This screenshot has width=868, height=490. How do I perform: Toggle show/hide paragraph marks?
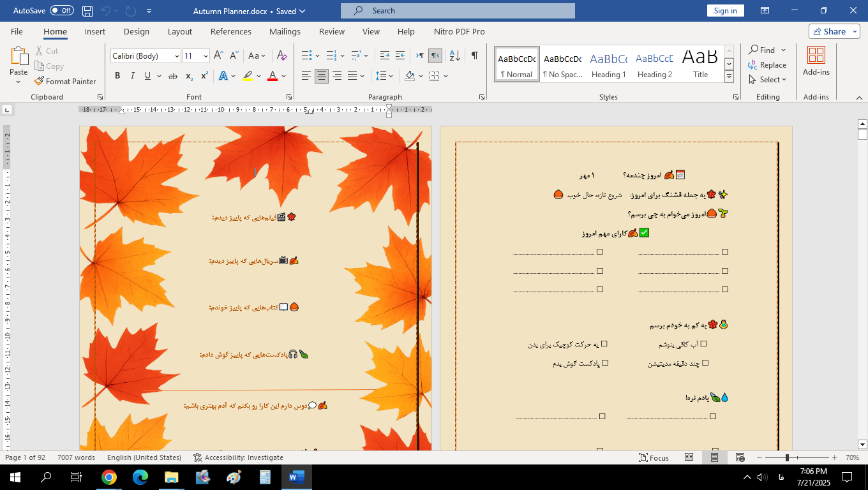click(474, 56)
